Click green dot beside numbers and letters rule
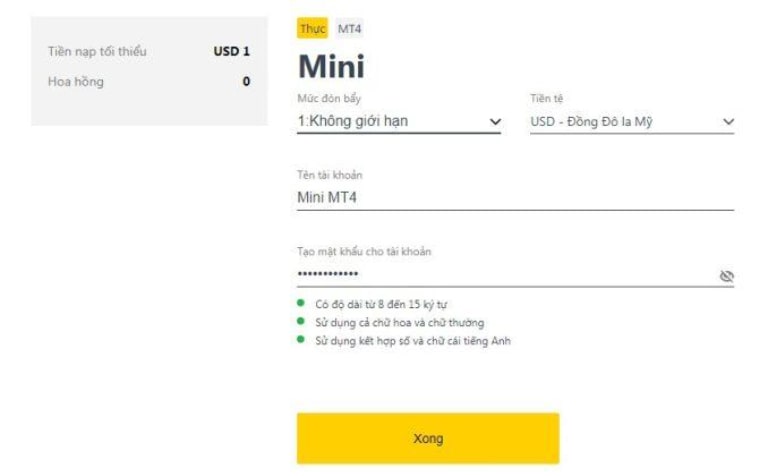This screenshot has height=476, width=768. point(300,340)
